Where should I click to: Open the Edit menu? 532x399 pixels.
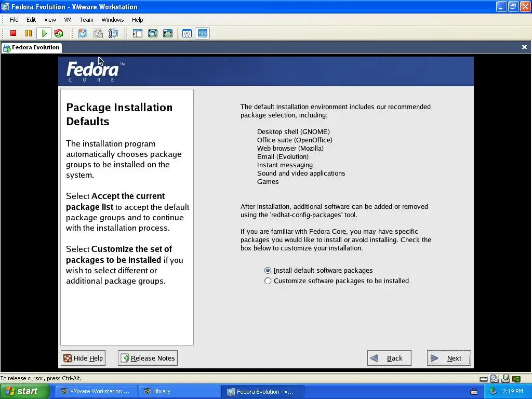pyautogui.click(x=31, y=20)
